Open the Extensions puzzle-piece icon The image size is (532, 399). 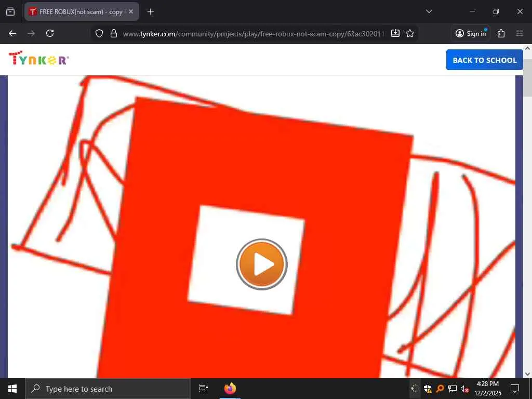(x=501, y=33)
